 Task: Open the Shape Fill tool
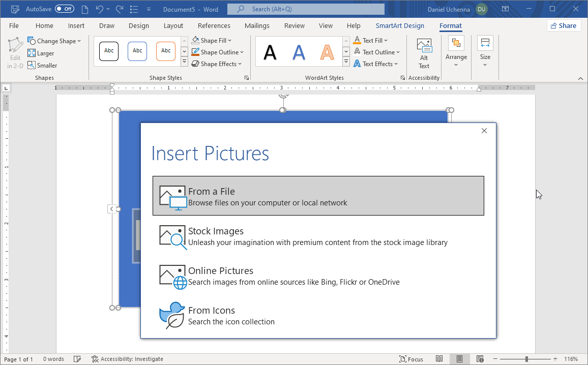pyautogui.click(x=211, y=40)
